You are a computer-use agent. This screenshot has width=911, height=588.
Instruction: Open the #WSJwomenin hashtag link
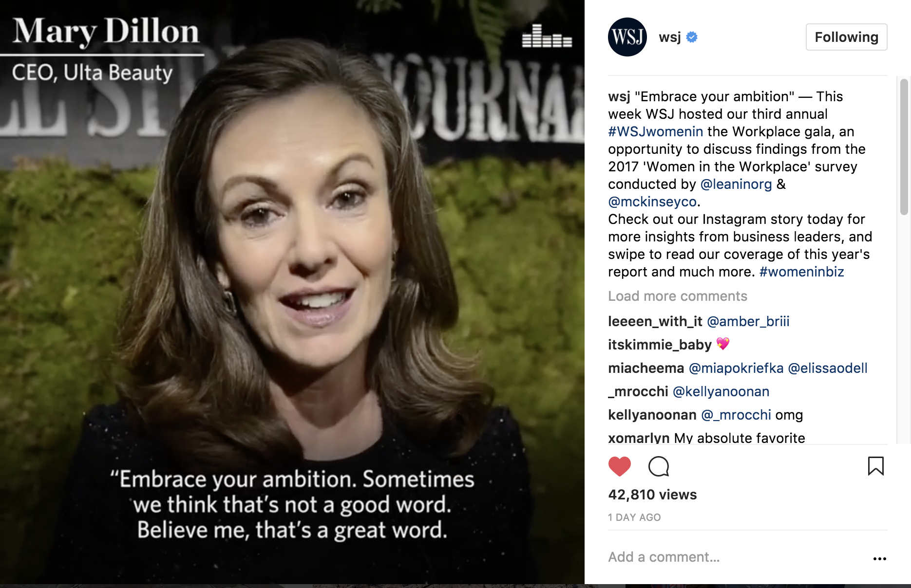click(655, 131)
